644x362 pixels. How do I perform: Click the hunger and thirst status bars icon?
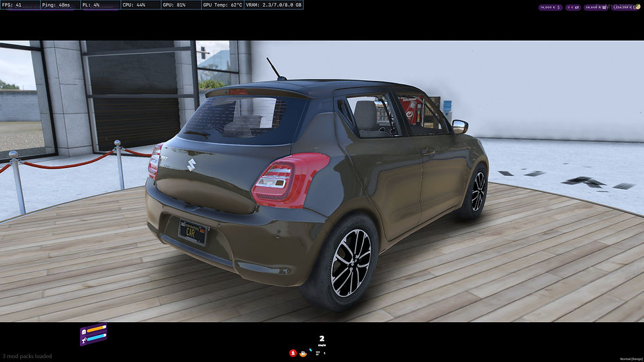tap(93, 334)
